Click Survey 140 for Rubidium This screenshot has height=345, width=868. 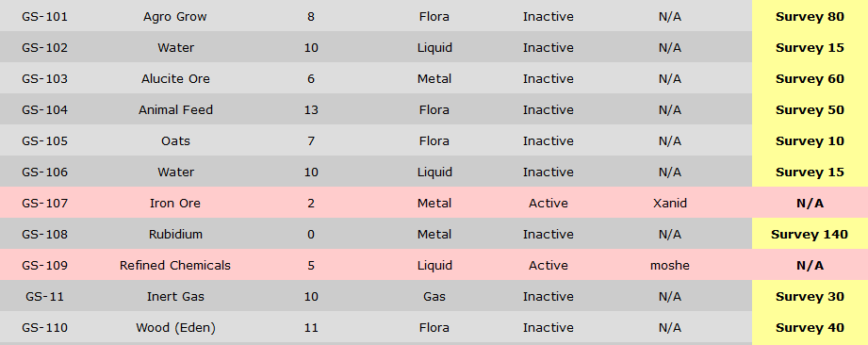tap(810, 235)
